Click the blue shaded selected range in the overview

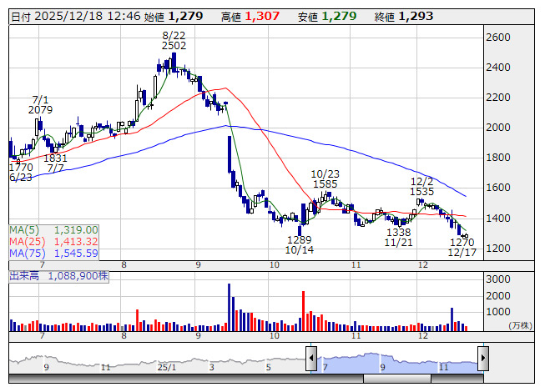pos(396,359)
